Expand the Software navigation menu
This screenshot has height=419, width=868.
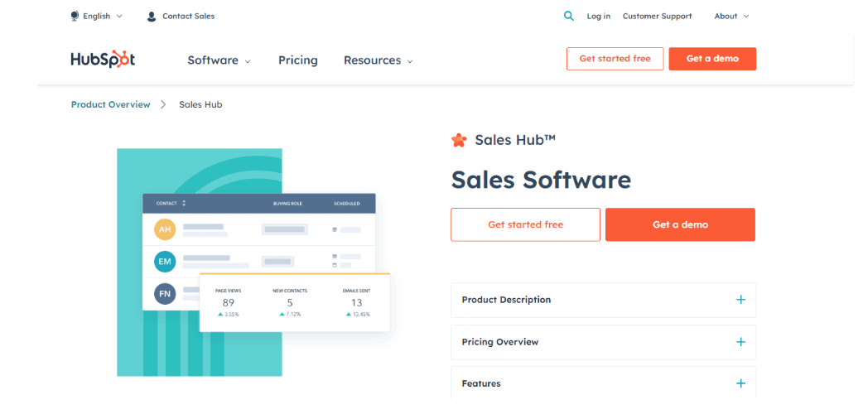[x=219, y=60]
